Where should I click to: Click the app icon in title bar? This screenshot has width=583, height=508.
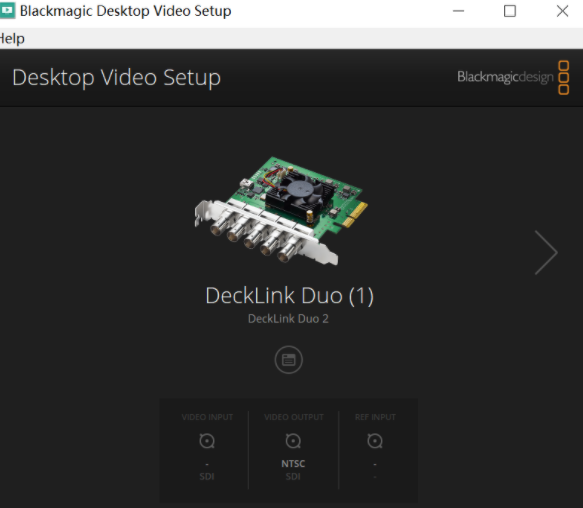point(7,11)
